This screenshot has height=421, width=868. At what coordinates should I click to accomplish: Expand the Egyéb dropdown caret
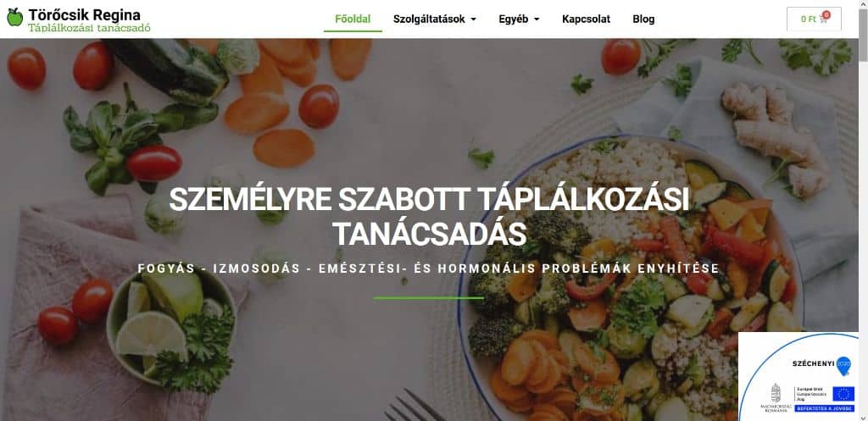coord(537,19)
